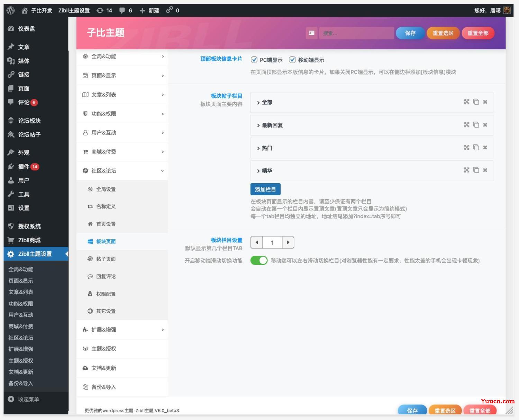Click the 授权系统 shield icon
519x420 pixels.
[x=11, y=226]
